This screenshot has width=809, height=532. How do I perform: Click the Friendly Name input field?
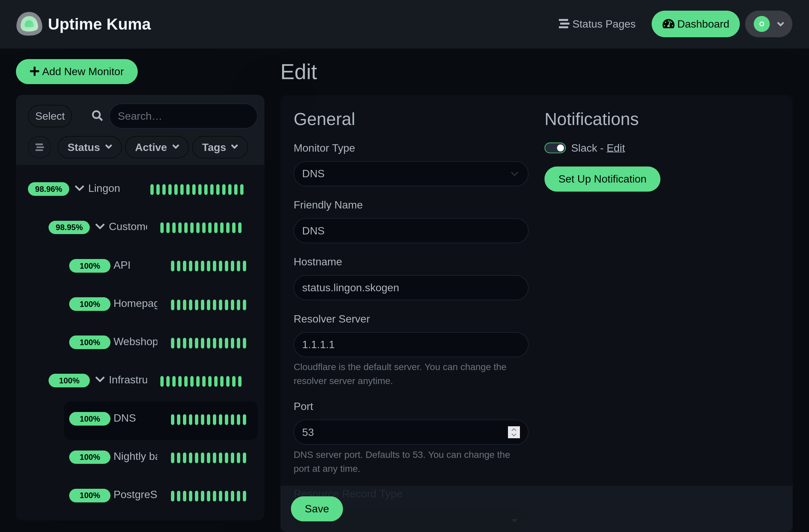click(410, 231)
